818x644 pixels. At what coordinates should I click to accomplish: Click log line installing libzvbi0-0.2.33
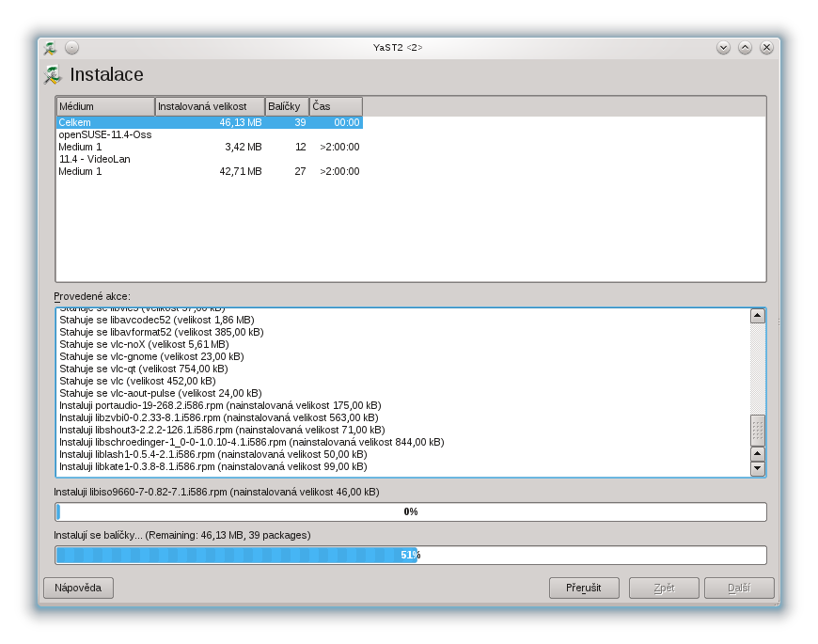point(218,417)
